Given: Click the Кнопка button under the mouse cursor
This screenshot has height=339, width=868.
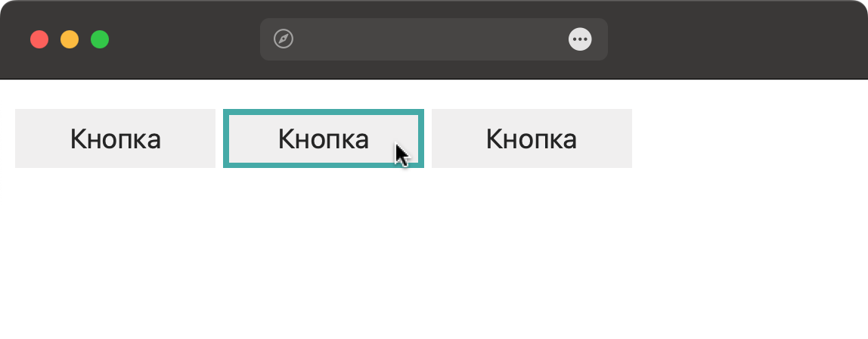Looking at the screenshot, I should point(324,138).
